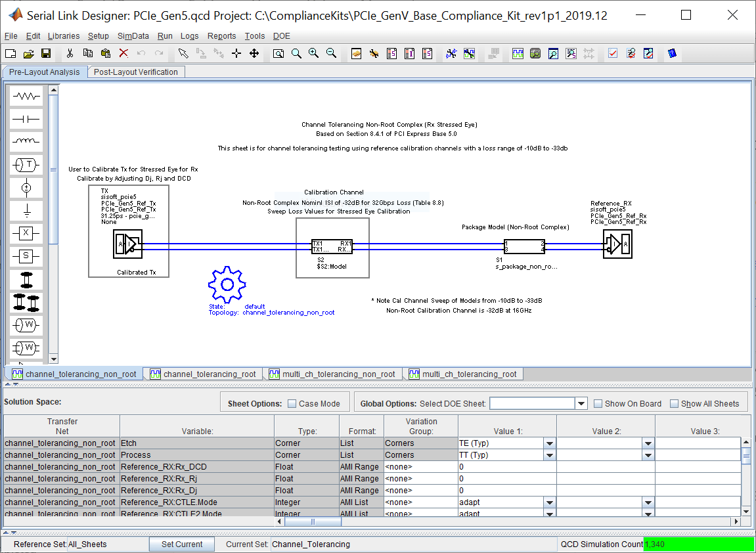Switch to Post-Layout Verification tab
The width and height of the screenshot is (756, 553).
pyautogui.click(x=135, y=72)
